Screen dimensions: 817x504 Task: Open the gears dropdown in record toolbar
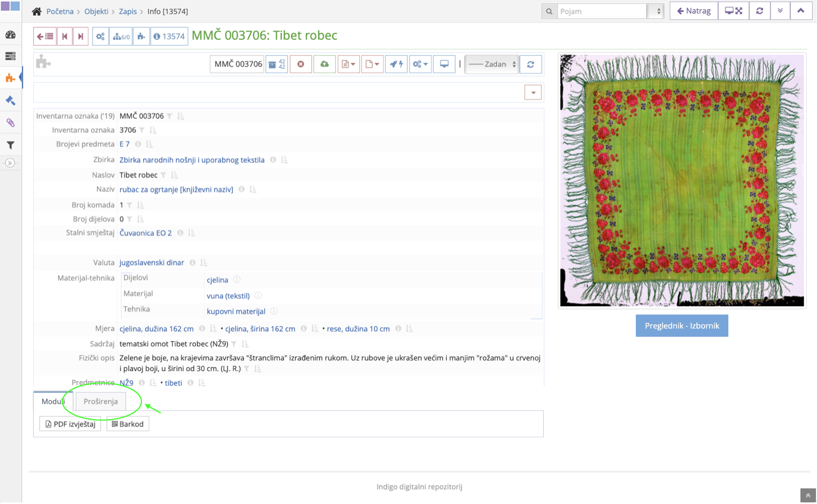pos(420,63)
